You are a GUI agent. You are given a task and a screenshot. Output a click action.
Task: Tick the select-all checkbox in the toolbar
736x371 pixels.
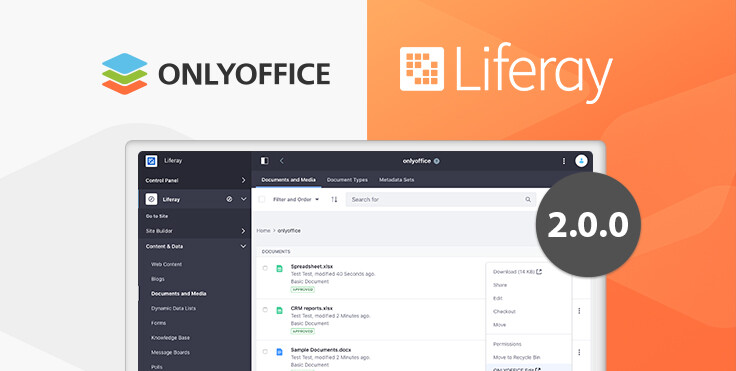pos(262,200)
